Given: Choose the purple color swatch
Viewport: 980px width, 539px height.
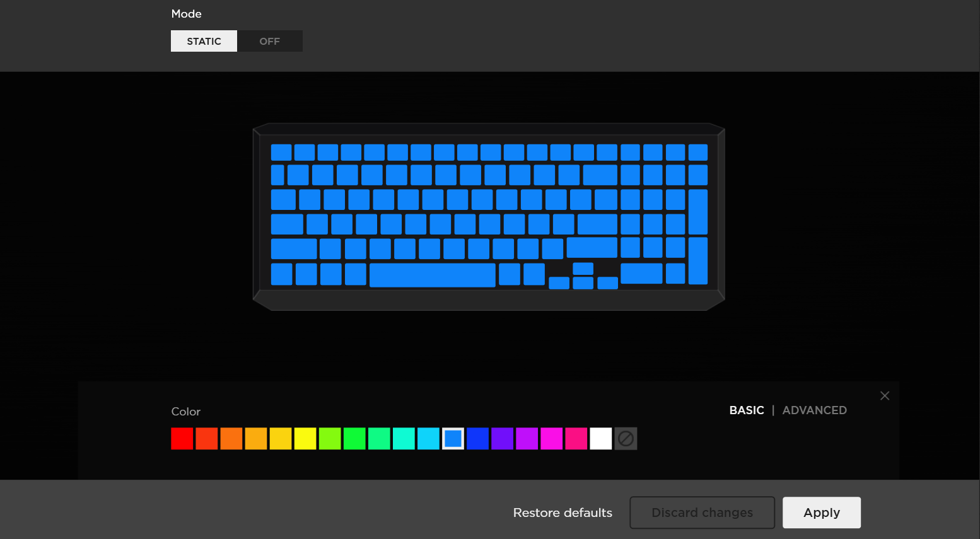Looking at the screenshot, I should tap(502, 439).
